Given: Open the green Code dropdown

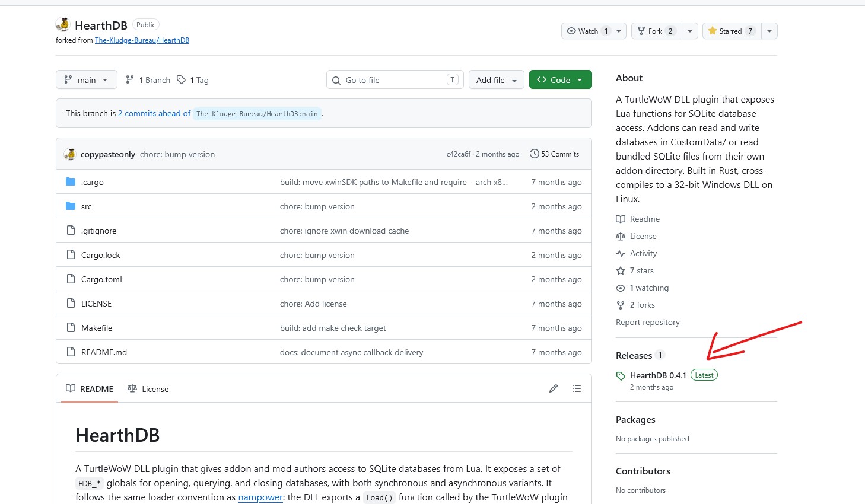Looking at the screenshot, I should coord(561,79).
